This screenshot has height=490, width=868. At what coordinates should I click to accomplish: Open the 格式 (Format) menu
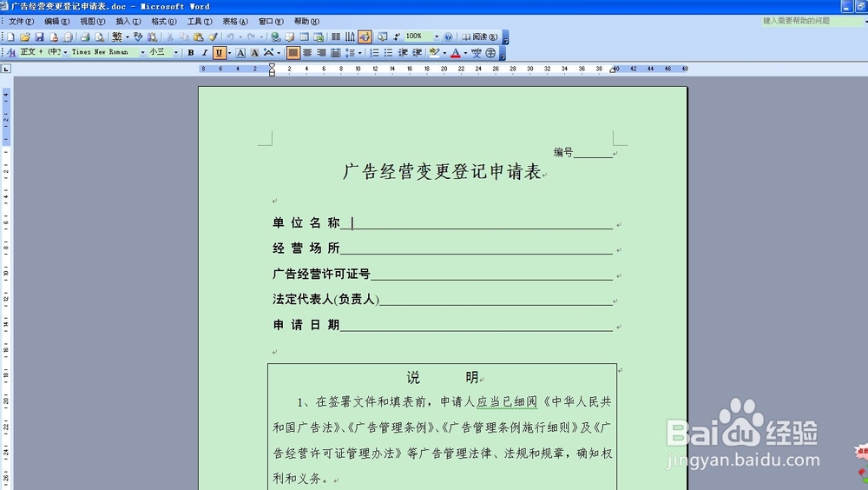click(x=164, y=21)
